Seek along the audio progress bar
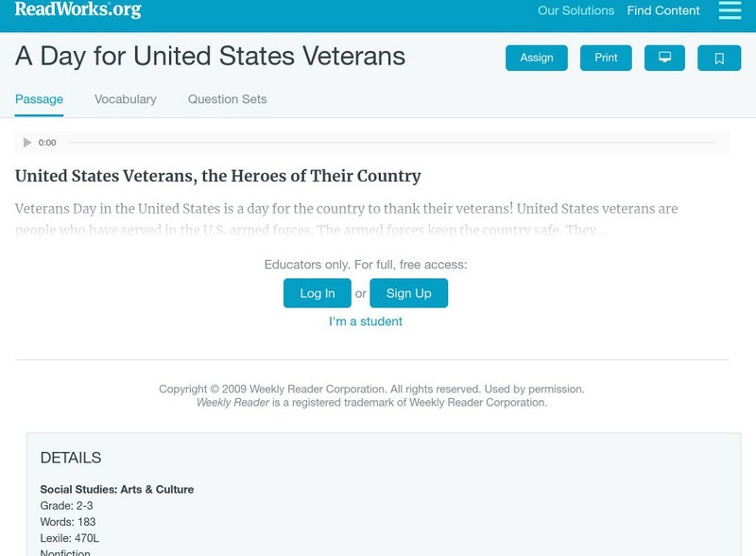This screenshot has height=556, width=756. [x=392, y=143]
